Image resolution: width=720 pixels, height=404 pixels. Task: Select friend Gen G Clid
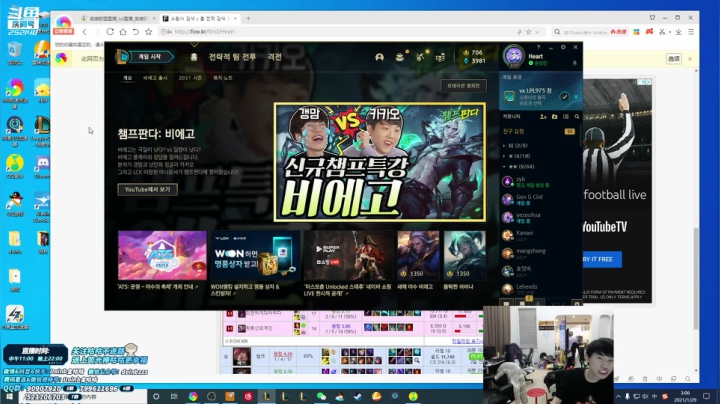[538, 200]
